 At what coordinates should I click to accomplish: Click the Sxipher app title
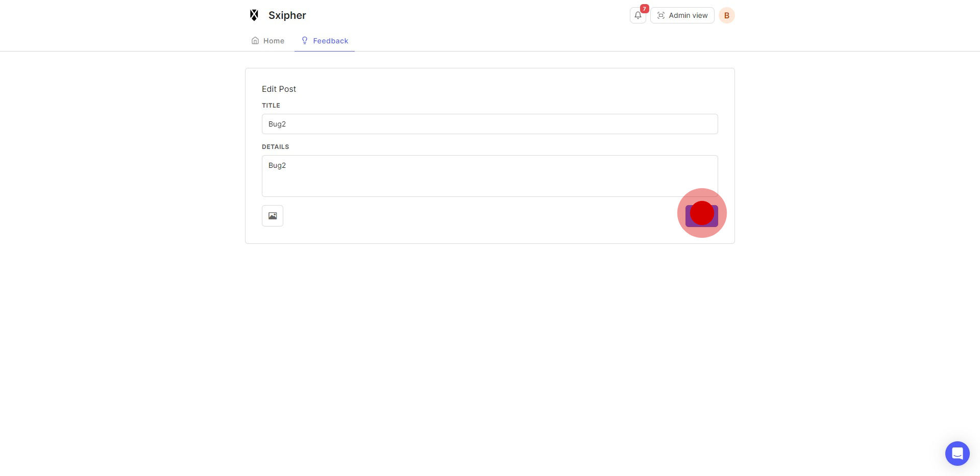point(287,15)
